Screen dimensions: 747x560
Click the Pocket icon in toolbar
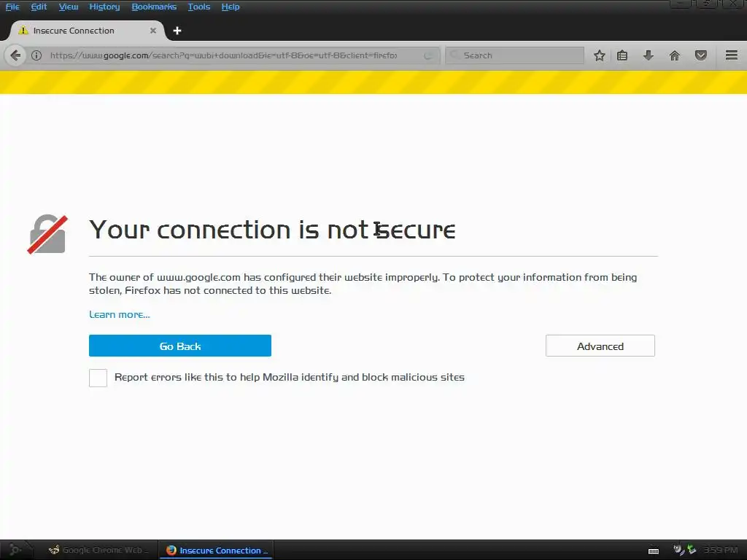click(x=700, y=55)
